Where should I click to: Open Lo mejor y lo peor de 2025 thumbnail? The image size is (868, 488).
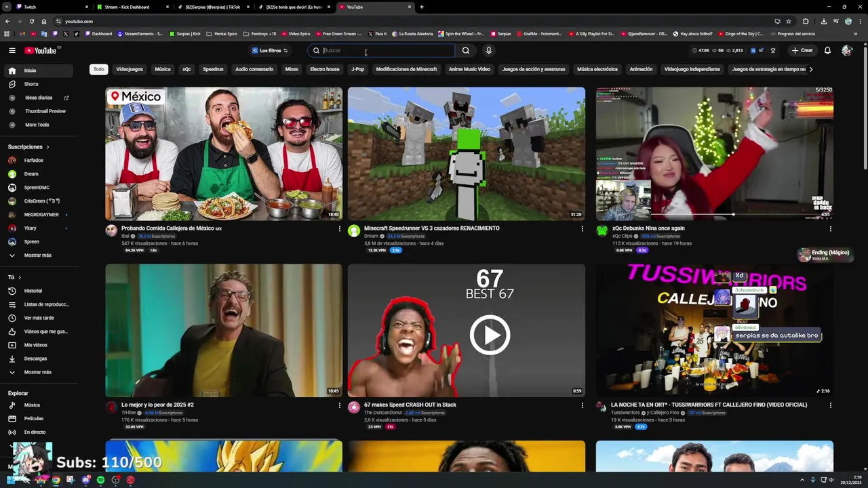pos(224,331)
